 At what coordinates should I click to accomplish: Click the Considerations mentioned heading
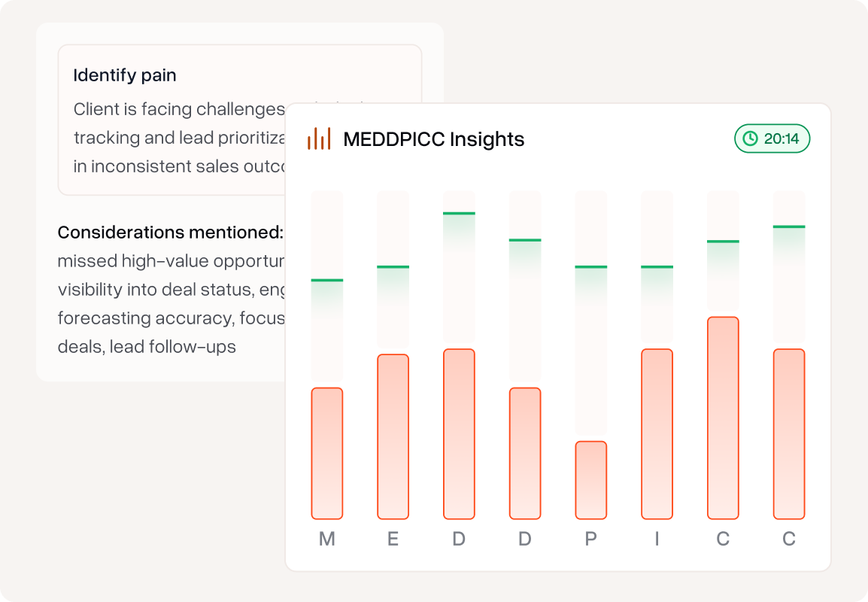coord(170,233)
